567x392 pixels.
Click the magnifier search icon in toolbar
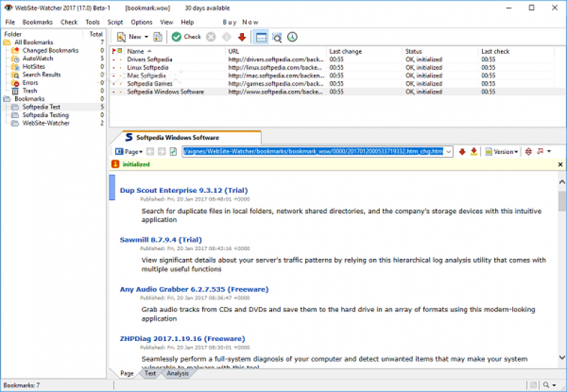click(276, 37)
